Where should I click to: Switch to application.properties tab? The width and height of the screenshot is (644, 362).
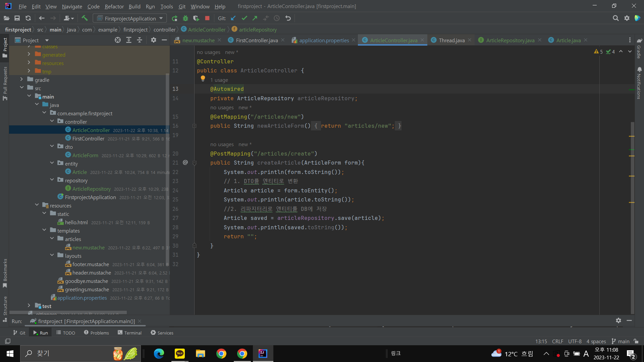coord(324,40)
